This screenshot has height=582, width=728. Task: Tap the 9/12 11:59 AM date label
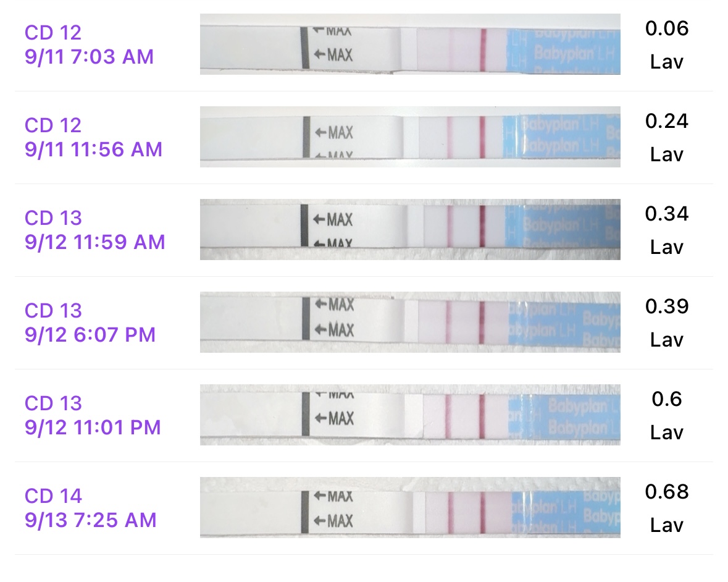pos(94,242)
